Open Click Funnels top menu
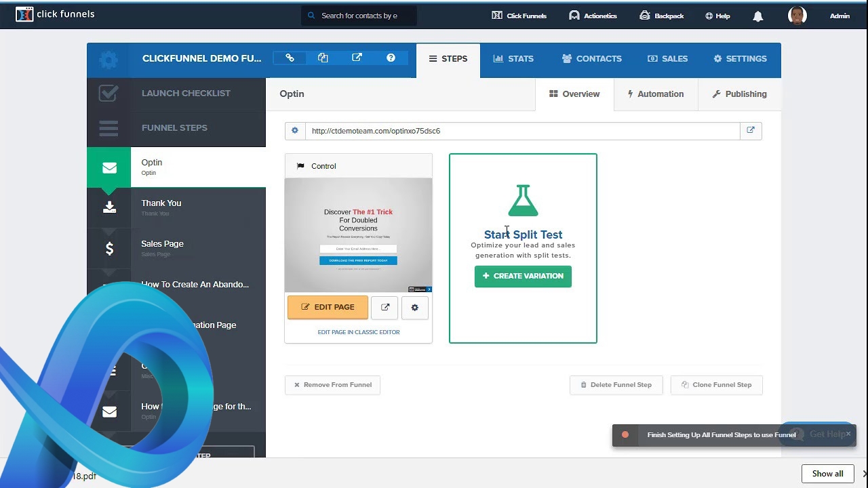 pos(519,16)
